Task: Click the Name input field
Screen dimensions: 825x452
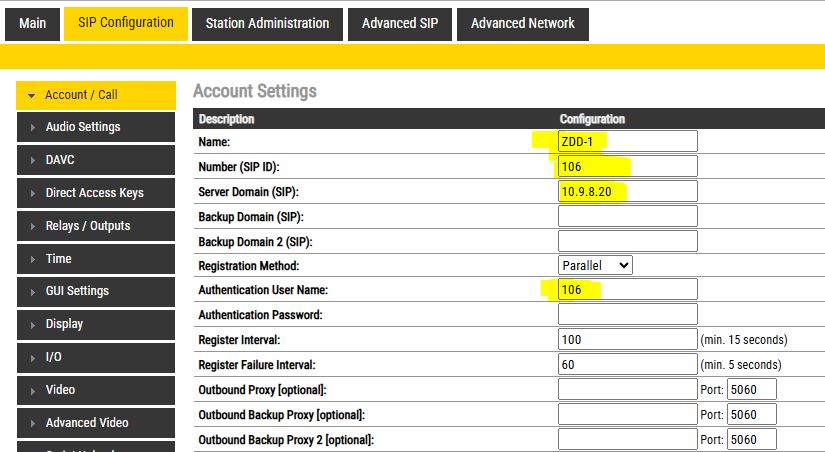Action: pyautogui.click(x=627, y=142)
